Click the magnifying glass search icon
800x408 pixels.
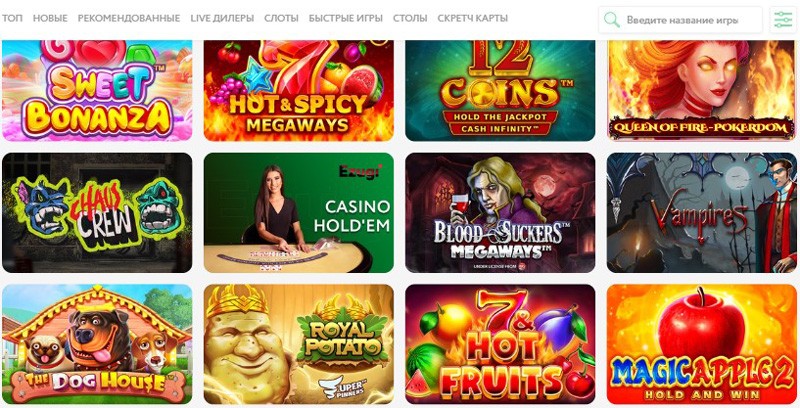612,20
